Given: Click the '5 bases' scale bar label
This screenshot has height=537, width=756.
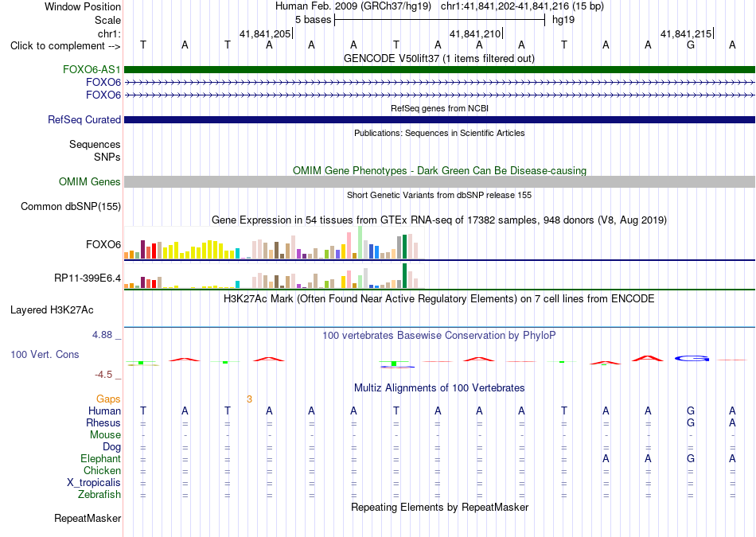Looking at the screenshot, I should [313, 20].
